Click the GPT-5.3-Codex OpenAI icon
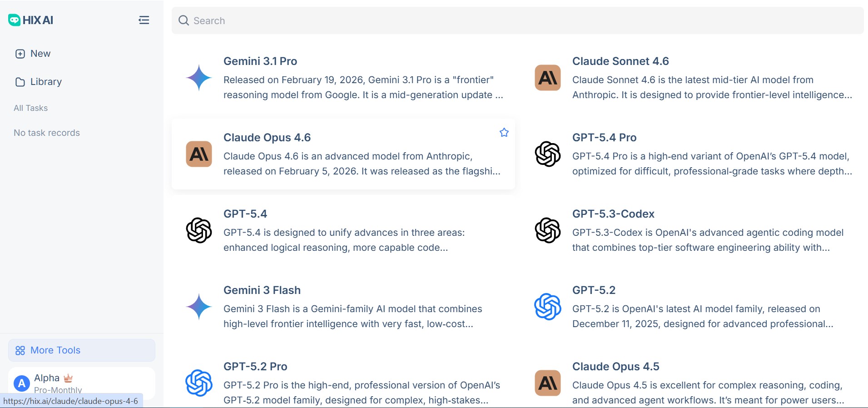Viewport: 868px width, 408px height. click(x=547, y=230)
